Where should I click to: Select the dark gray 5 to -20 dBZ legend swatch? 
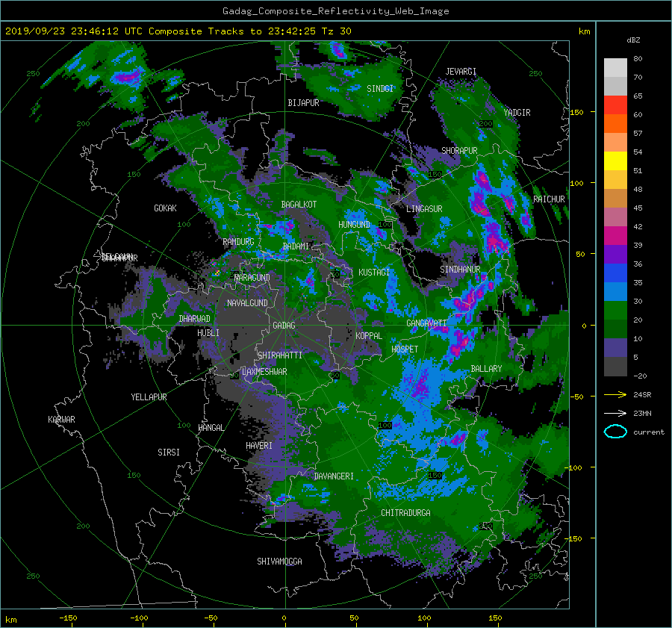pyautogui.click(x=615, y=367)
